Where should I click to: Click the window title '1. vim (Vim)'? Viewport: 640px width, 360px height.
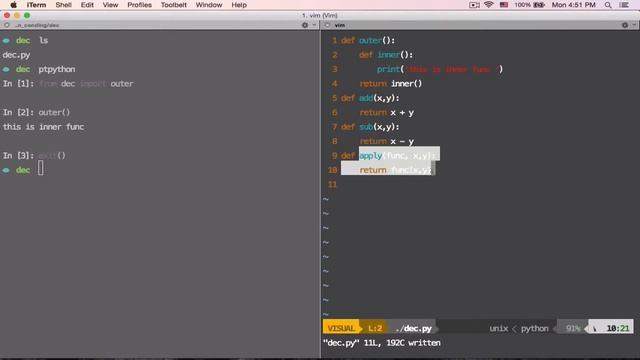point(320,16)
